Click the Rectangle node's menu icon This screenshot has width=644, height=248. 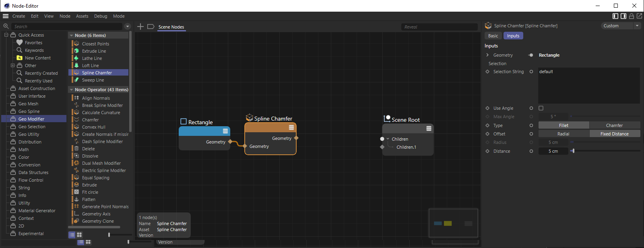pos(225,131)
